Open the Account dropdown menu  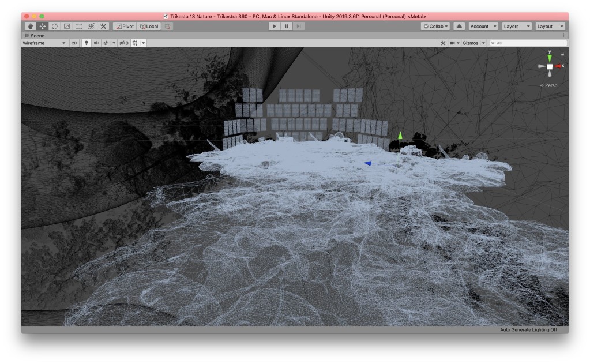(483, 27)
